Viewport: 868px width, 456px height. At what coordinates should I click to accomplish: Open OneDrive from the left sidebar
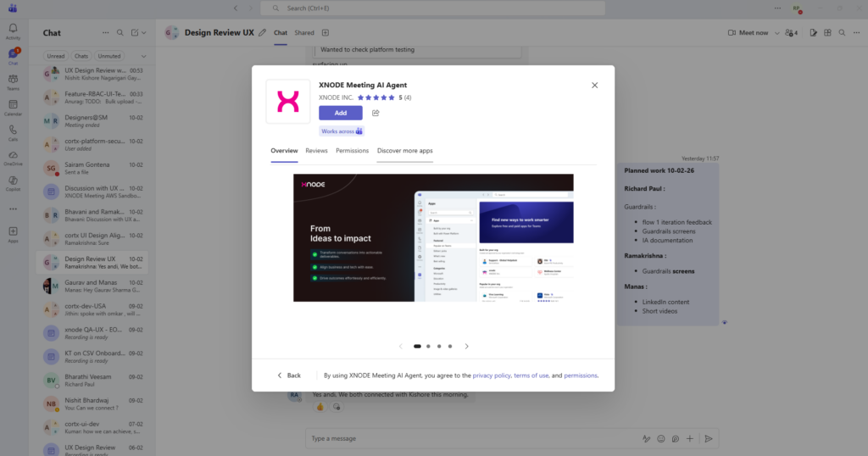[13, 157]
